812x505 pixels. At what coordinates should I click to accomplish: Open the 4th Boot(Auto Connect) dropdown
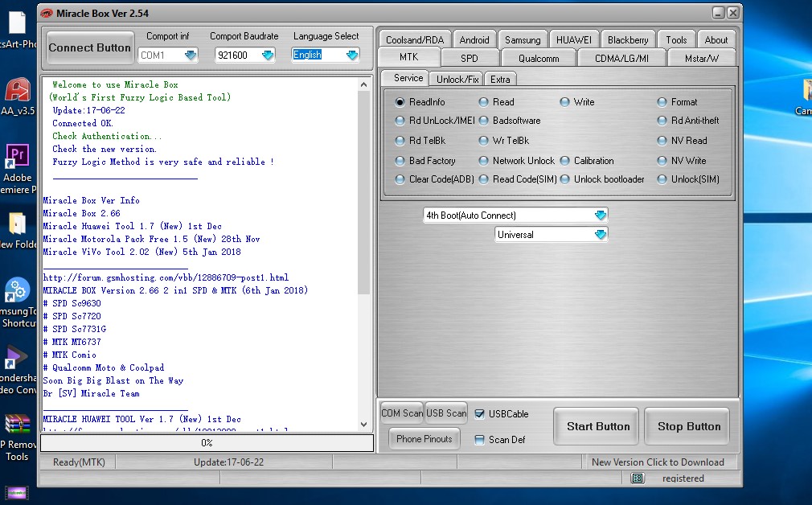pyautogui.click(x=601, y=215)
